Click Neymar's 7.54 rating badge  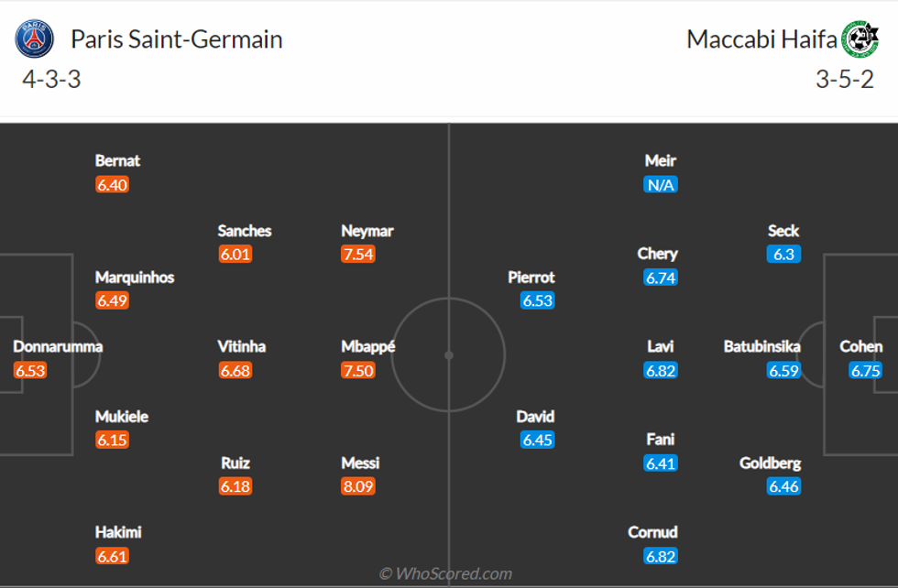[x=358, y=254]
